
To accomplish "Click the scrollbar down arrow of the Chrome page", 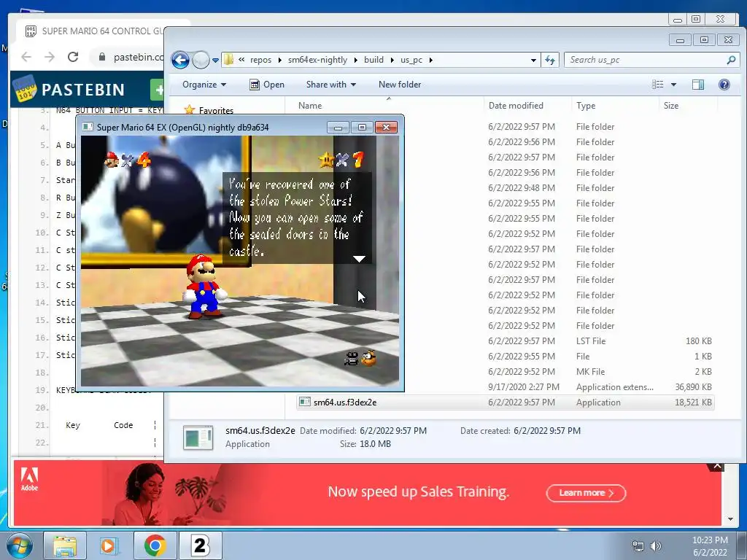I will tap(730, 519).
